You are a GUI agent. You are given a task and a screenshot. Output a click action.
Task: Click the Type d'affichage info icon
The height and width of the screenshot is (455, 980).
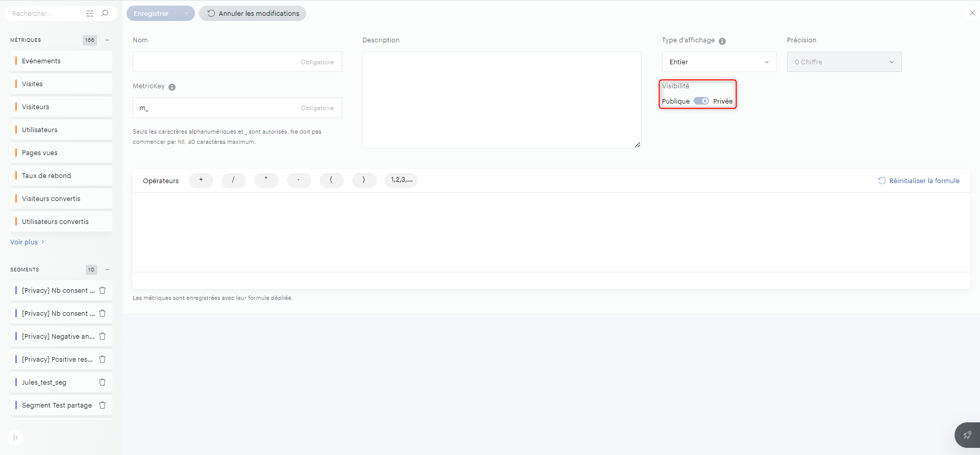pos(722,41)
